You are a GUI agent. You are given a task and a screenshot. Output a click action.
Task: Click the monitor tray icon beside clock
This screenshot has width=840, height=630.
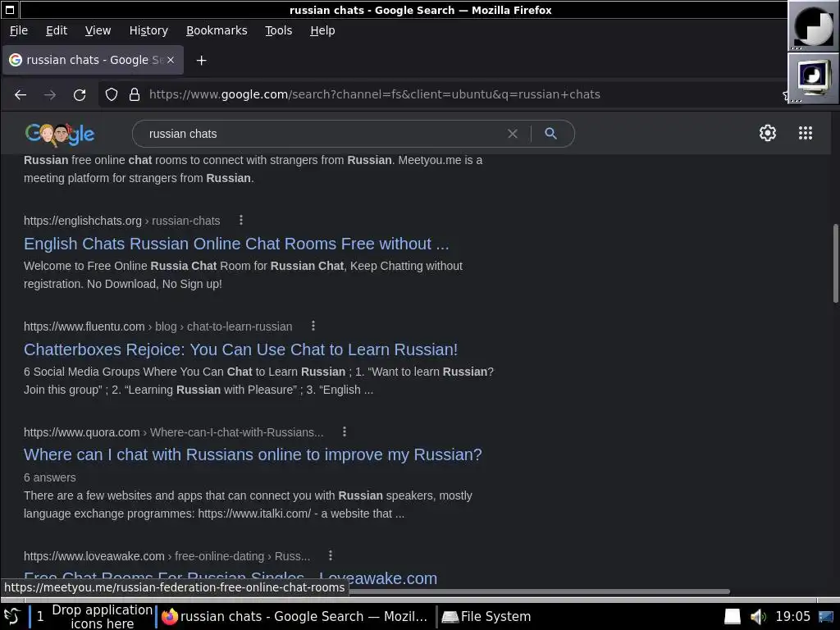(826, 617)
